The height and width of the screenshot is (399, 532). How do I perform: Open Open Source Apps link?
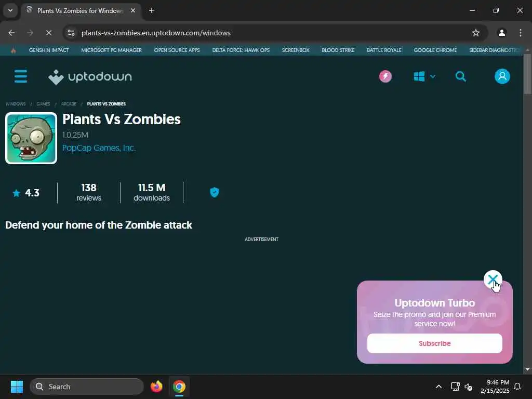tap(177, 50)
